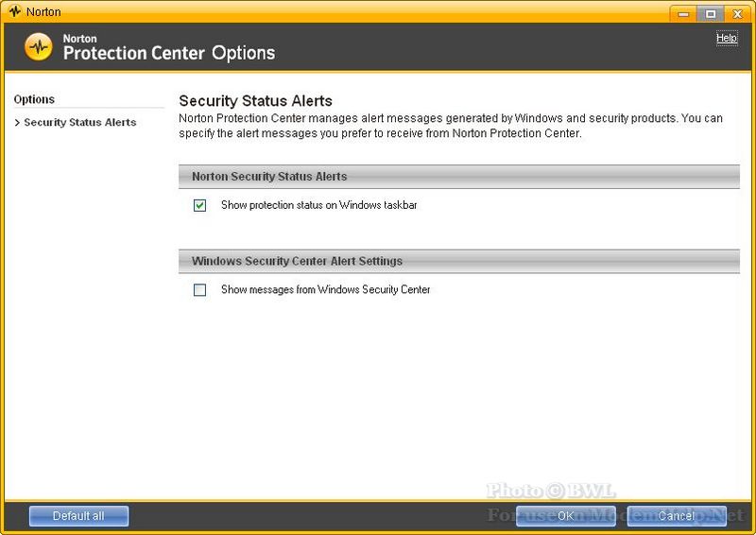756x535 pixels.
Task: Click the Security Status Alerts page heading
Action: pyautogui.click(x=255, y=101)
